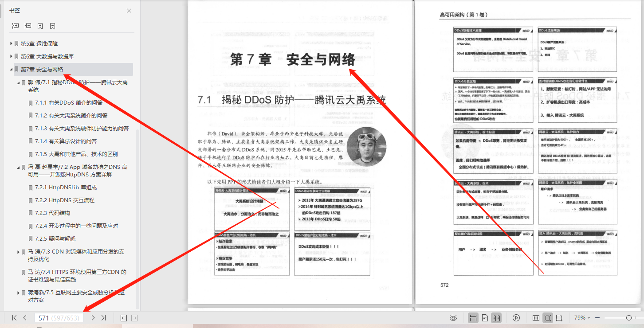
Task: Close the 书签 bookmarks panel
Action: click(x=129, y=11)
